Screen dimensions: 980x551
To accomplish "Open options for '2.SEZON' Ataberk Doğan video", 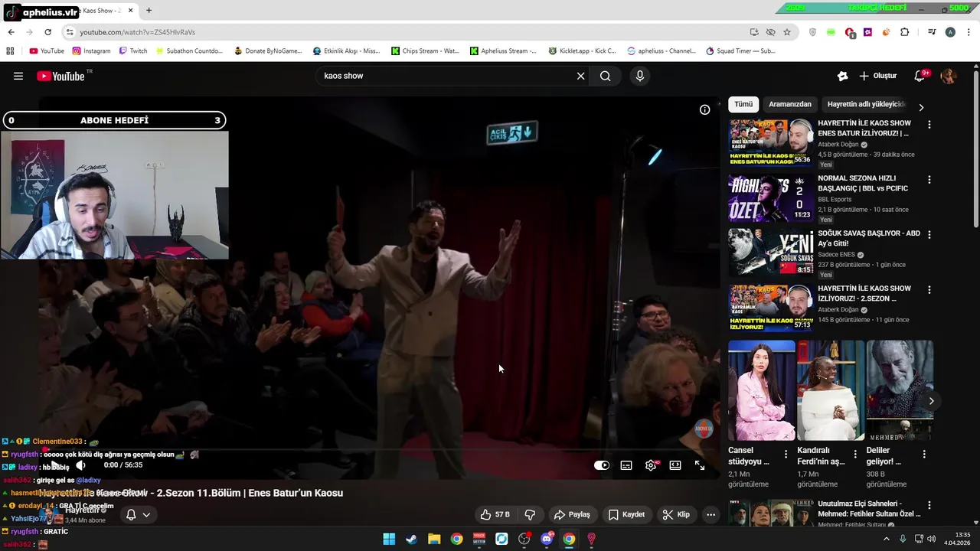I will tap(929, 290).
